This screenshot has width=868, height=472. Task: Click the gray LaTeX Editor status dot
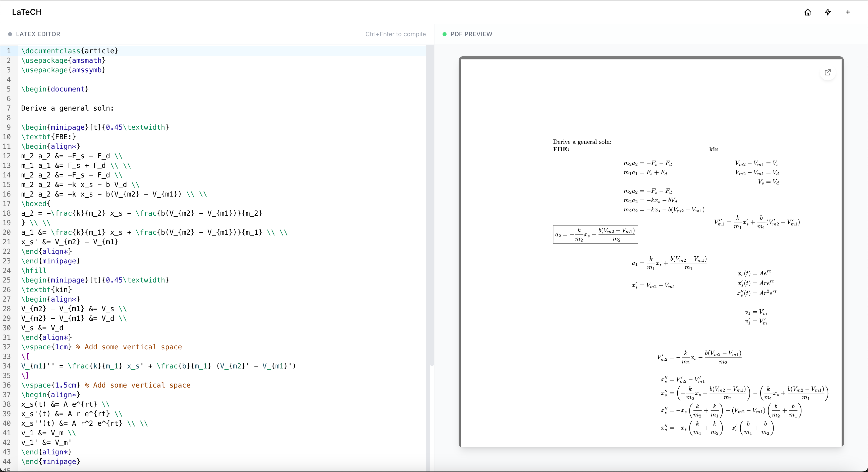[10, 34]
